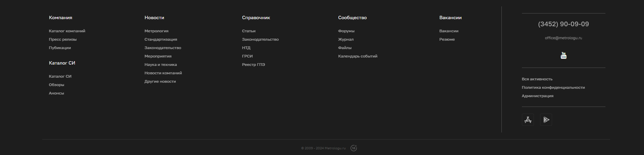Click the App Store download icon
Viewport: 644px width, 155px height.
[528, 120]
